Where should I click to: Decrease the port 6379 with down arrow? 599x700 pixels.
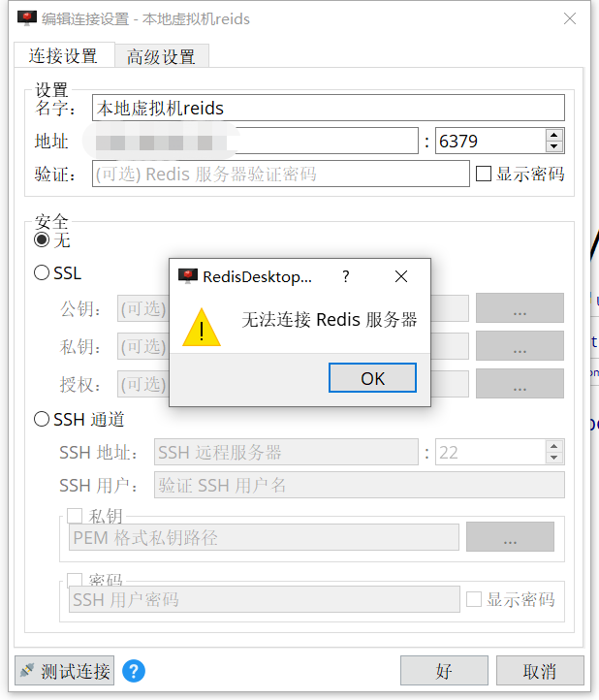pos(553,146)
